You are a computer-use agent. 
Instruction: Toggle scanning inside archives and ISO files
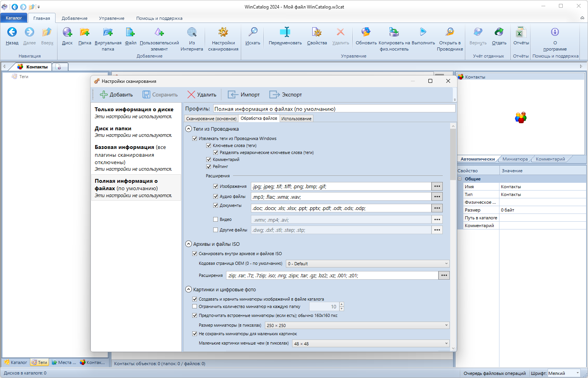(195, 254)
